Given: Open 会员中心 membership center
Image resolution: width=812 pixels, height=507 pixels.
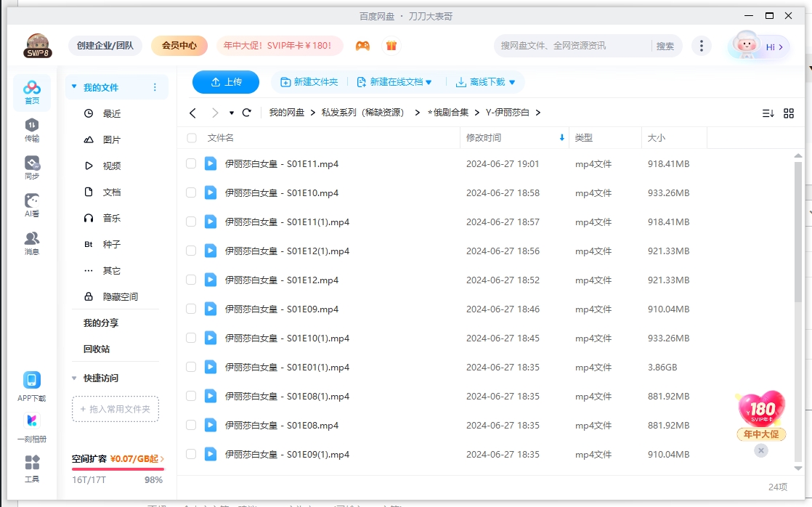Looking at the screenshot, I should click(179, 45).
